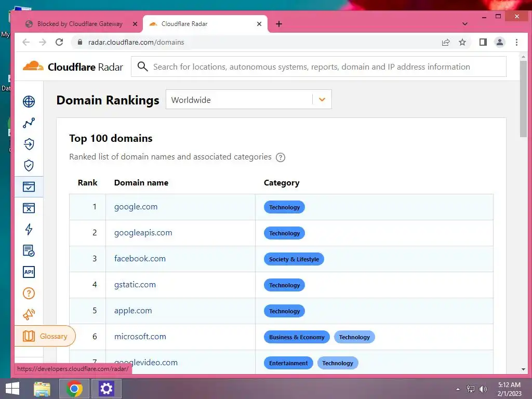Open the tab search chevron
The height and width of the screenshot is (399, 532).
pos(465,24)
